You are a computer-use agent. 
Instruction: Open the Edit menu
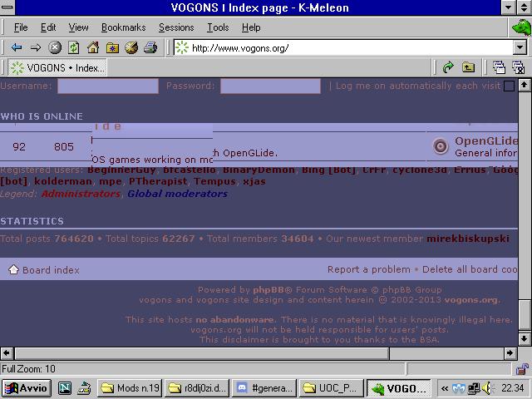click(48, 27)
